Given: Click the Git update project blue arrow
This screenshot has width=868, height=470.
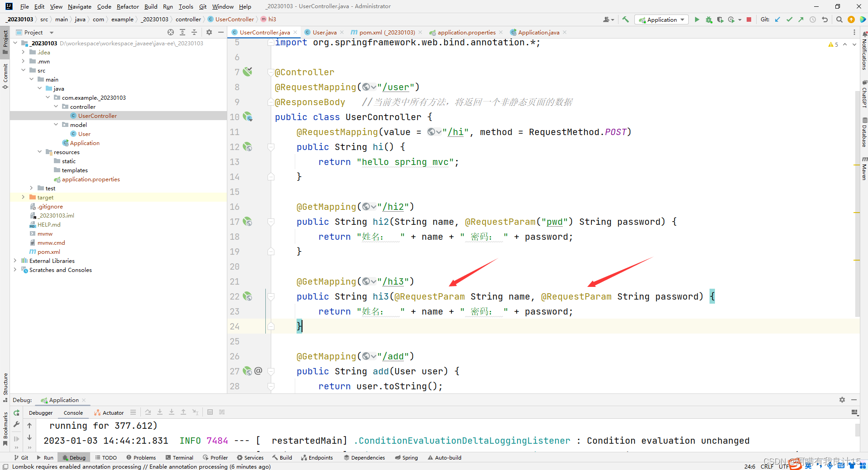Looking at the screenshot, I should point(777,19).
